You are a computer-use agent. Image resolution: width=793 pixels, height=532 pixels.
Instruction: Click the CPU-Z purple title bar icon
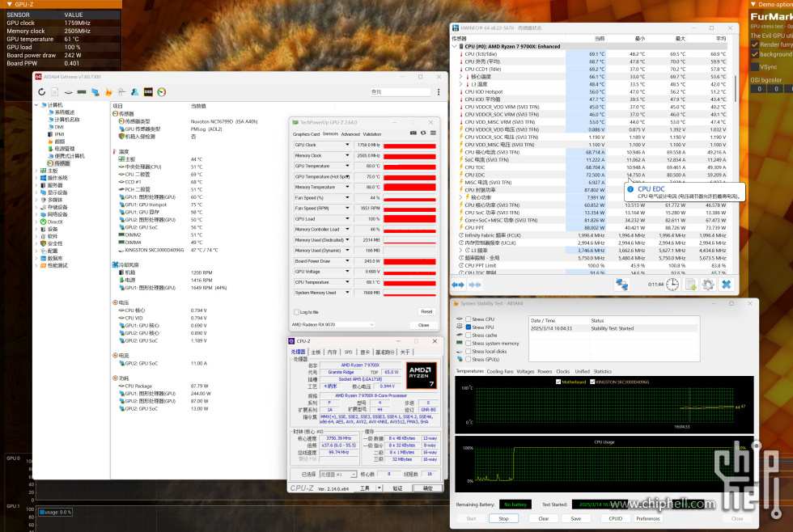pyautogui.click(x=292, y=341)
